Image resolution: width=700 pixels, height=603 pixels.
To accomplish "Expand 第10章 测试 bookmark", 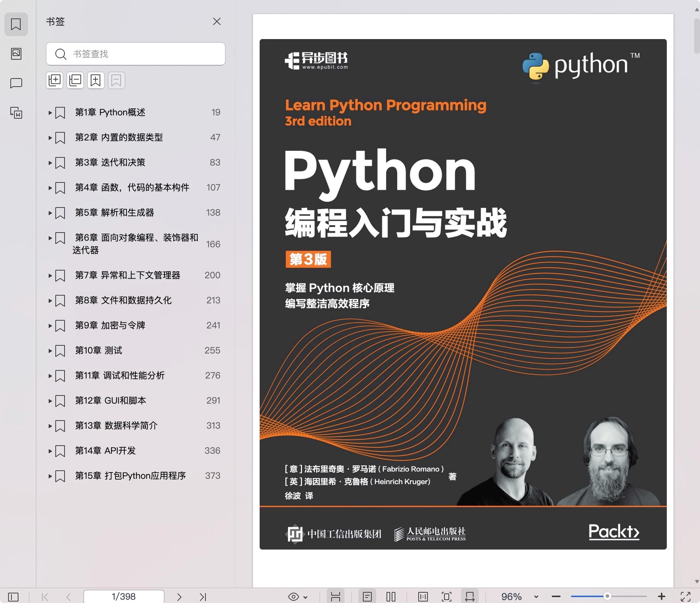I will 50,351.
